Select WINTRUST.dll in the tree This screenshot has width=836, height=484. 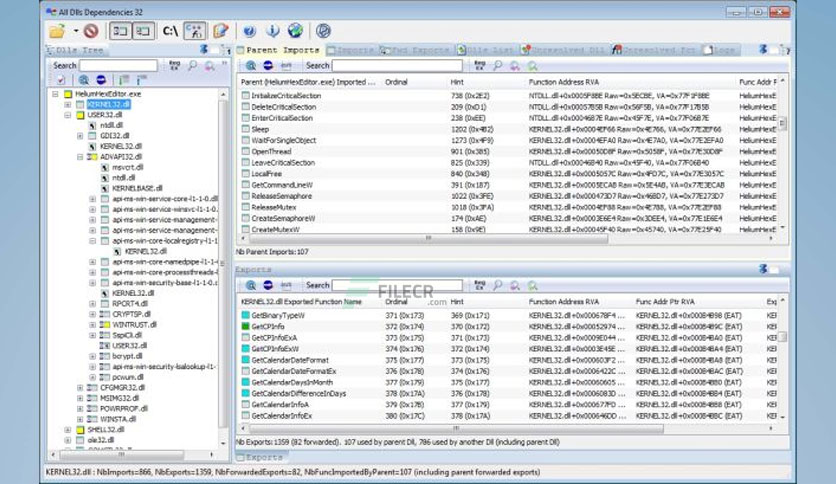click(x=134, y=325)
